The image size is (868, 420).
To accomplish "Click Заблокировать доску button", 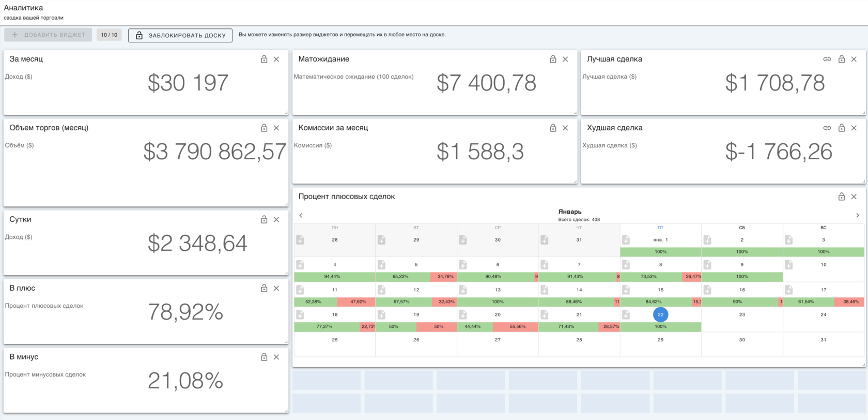I will (x=180, y=35).
